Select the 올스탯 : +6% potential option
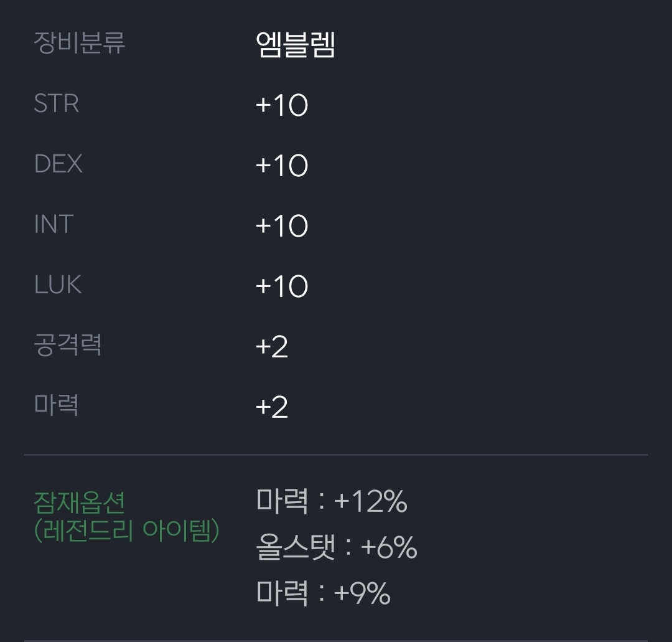Screen dimensions: 672x642 (336, 547)
